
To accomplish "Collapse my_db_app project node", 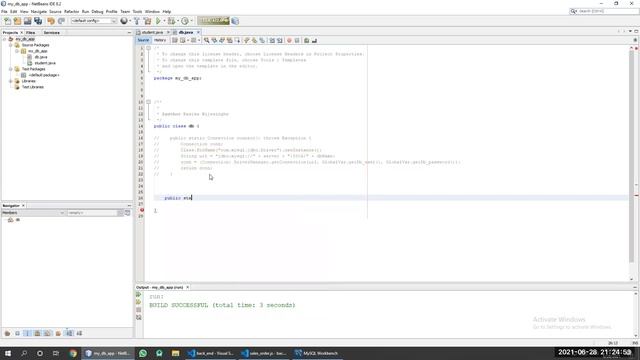I will point(4,39).
